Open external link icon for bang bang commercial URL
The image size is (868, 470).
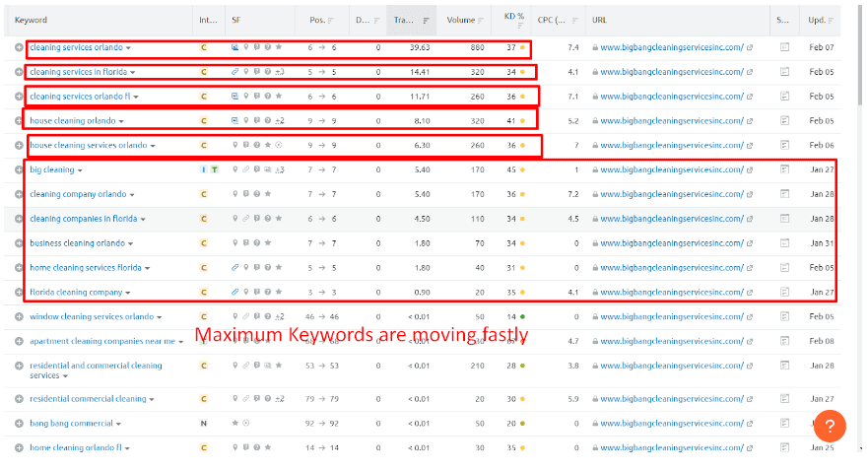[750, 423]
